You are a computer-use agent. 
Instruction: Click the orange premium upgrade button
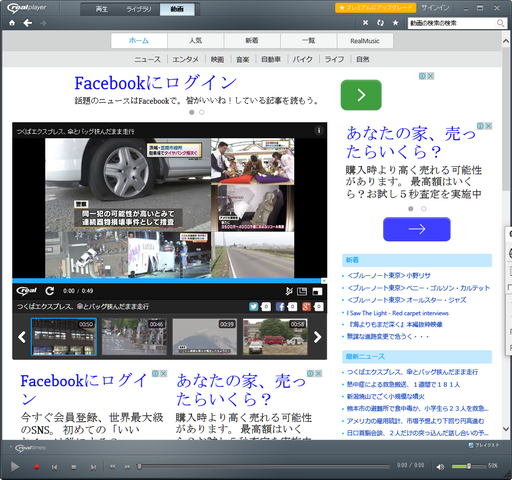coord(376,8)
